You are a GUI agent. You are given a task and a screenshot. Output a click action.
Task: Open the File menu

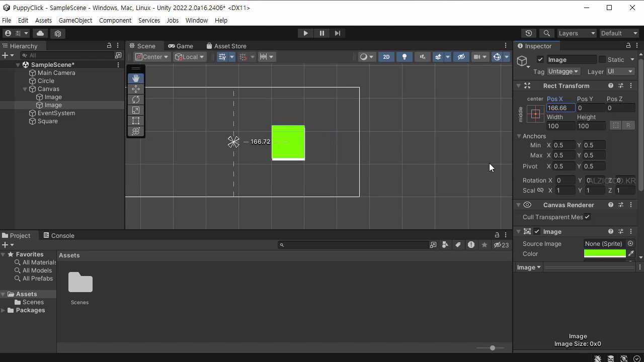tap(7, 20)
